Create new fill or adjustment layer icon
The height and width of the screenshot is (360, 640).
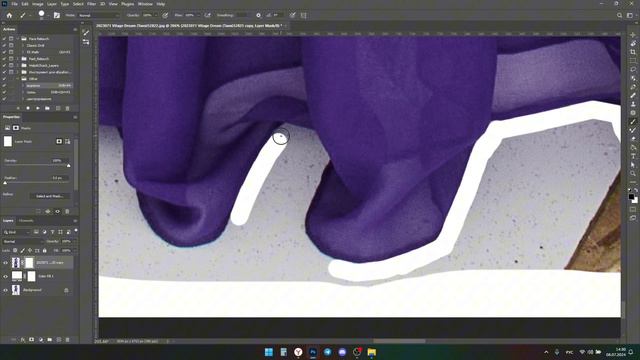[x=40, y=340]
